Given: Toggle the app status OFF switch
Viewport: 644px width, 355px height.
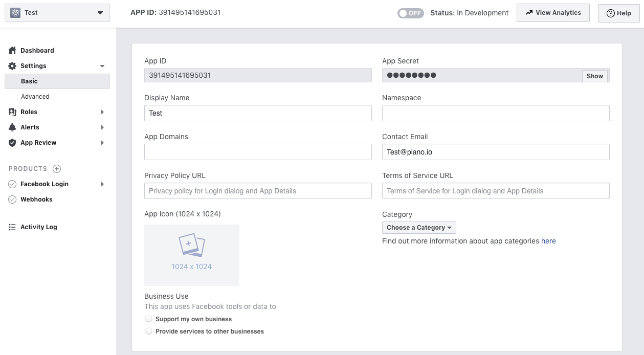Looking at the screenshot, I should (411, 13).
